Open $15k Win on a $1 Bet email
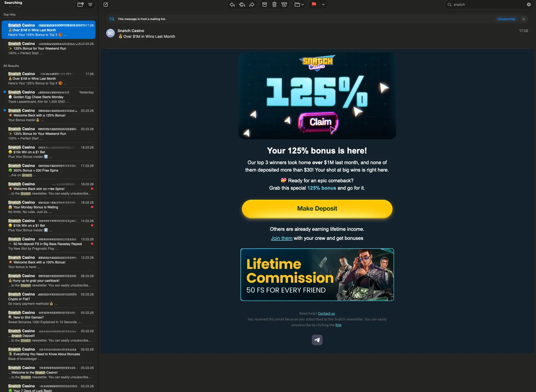Screen dimensions: 536x392 [x=49, y=152]
